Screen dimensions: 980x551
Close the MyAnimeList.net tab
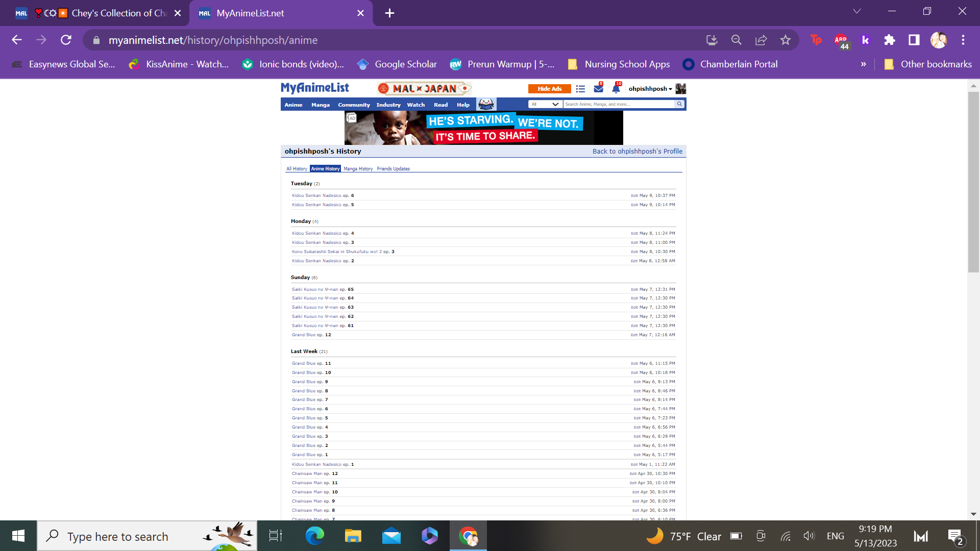[x=360, y=13]
